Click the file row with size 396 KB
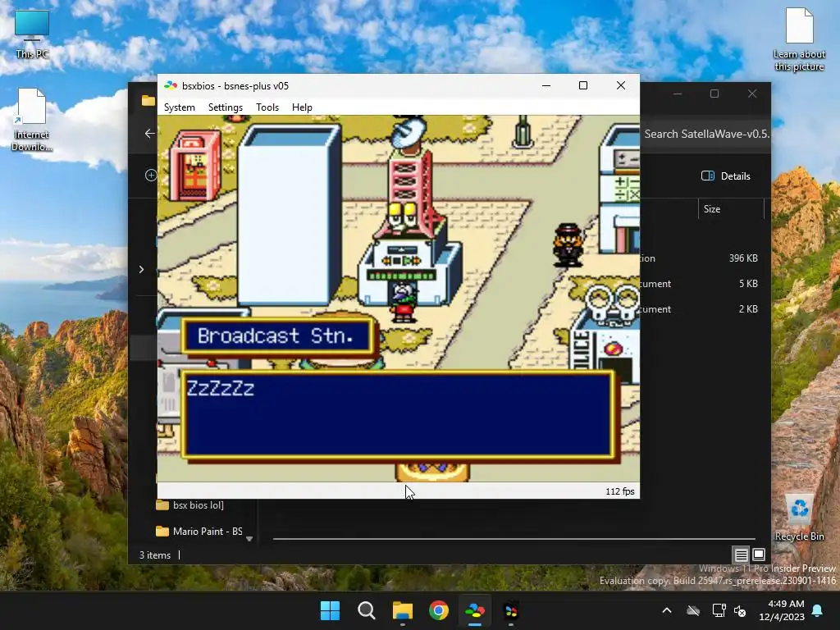The height and width of the screenshot is (630, 840). pos(701,258)
